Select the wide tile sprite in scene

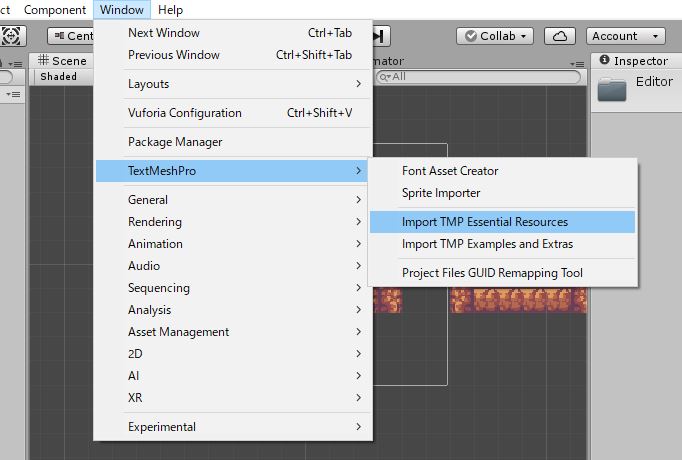tap(518, 300)
